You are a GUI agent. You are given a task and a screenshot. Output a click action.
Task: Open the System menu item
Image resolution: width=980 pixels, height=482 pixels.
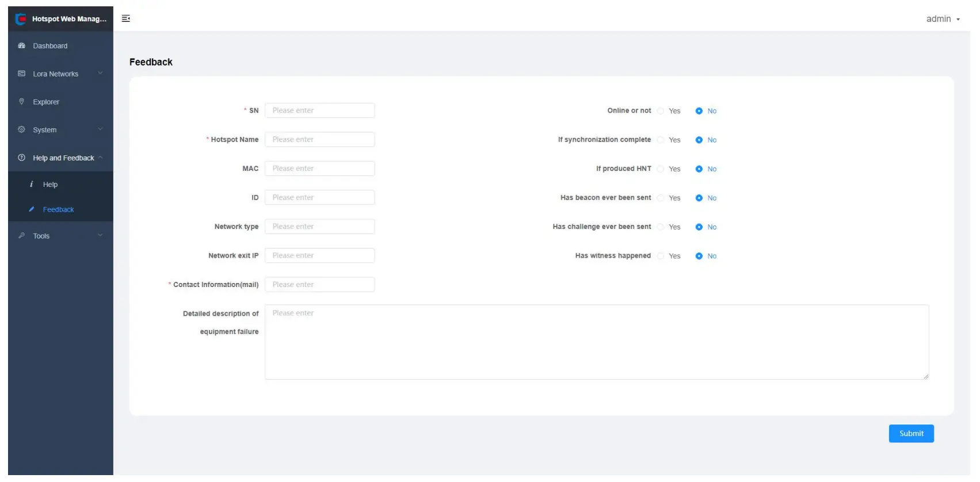point(60,129)
